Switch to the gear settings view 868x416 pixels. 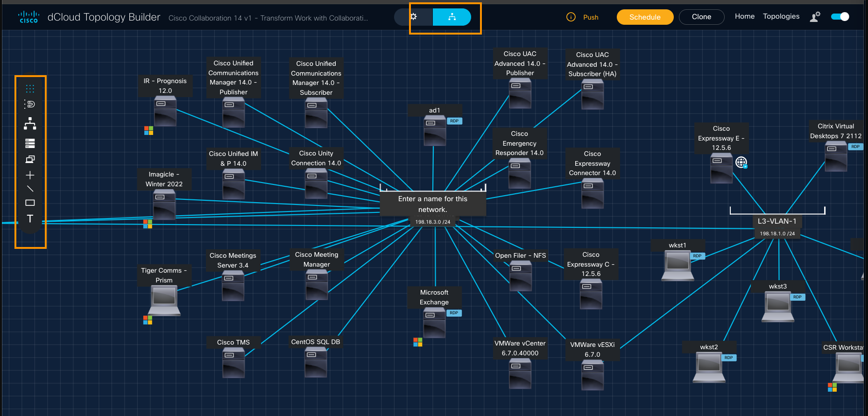point(413,17)
